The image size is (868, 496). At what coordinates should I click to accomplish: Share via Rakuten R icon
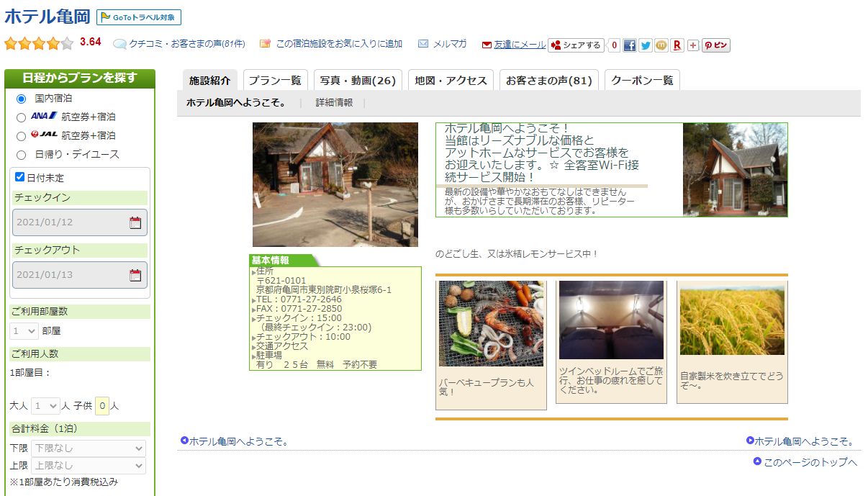click(677, 45)
